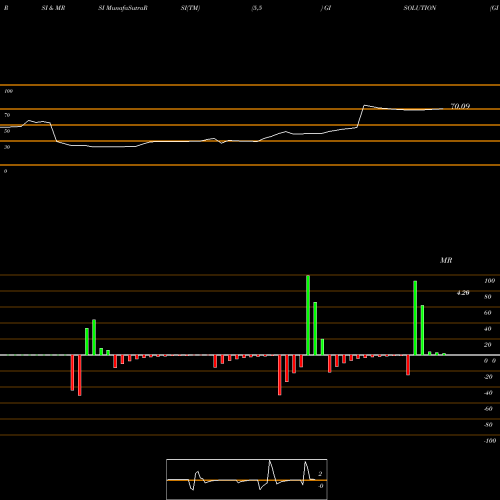Click the MR value label 4.26

coord(463,293)
